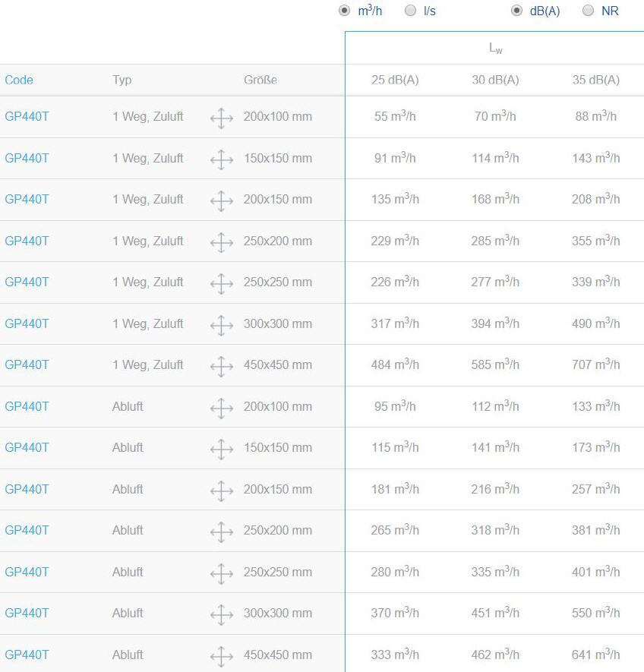Screen dimensions: 644x672
Task: Click dimension icon for Abluft 250x250 mm
Action: (x=222, y=573)
